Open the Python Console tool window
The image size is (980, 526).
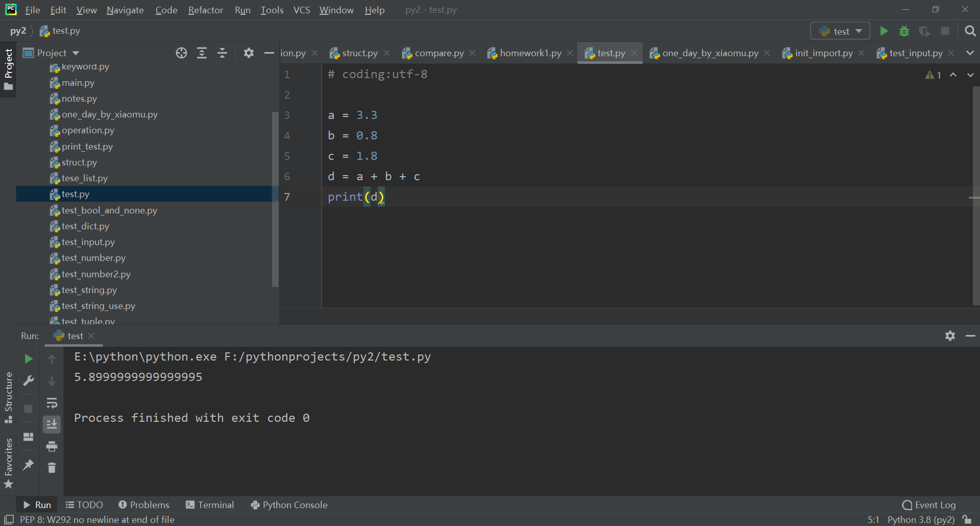point(289,505)
